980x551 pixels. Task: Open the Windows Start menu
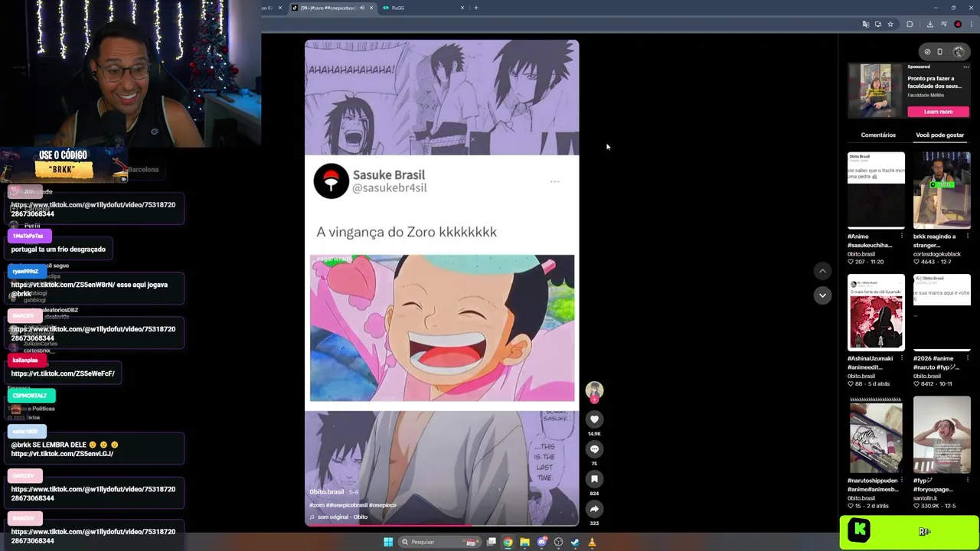pos(388,542)
